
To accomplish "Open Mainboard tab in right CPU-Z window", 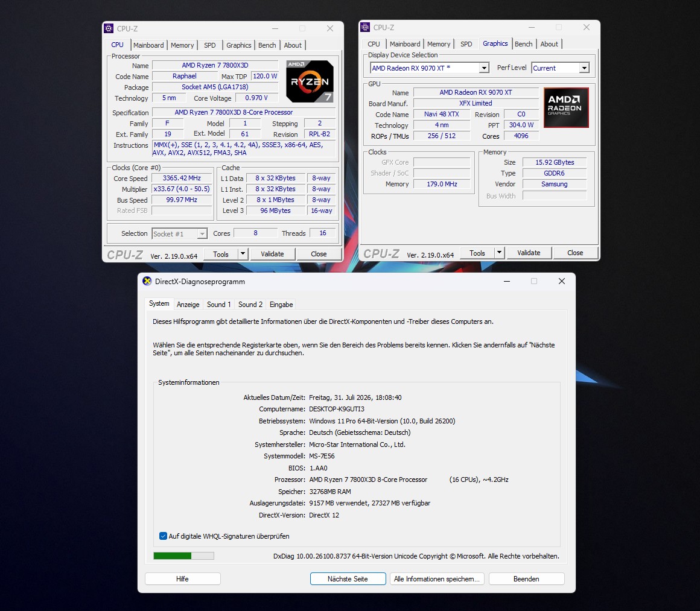I will [x=405, y=44].
